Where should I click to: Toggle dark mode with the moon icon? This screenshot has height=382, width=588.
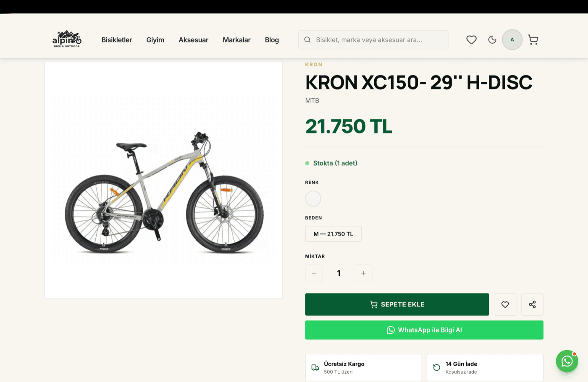(x=492, y=40)
